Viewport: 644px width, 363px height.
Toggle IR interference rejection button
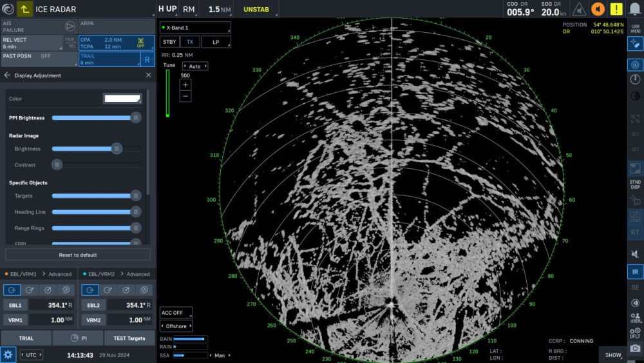635,271
